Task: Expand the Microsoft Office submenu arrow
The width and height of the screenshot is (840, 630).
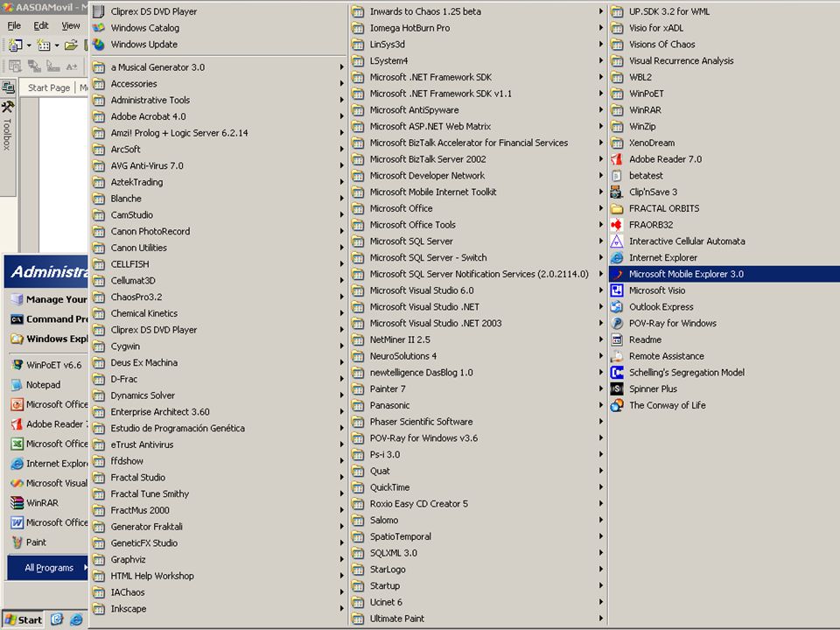Action: point(600,208)
